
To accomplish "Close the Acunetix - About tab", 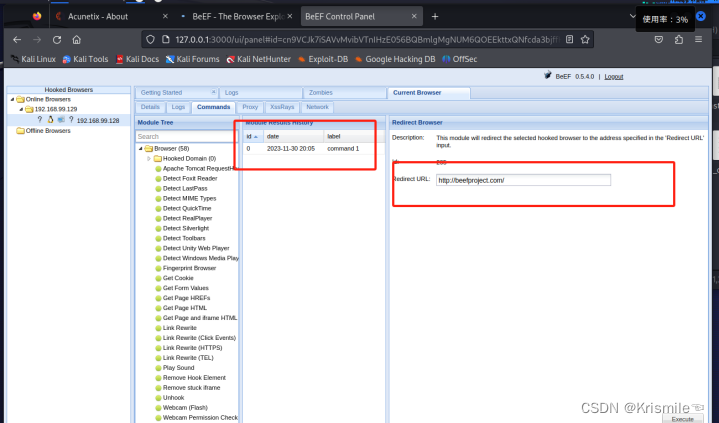I will coord(165,16).
